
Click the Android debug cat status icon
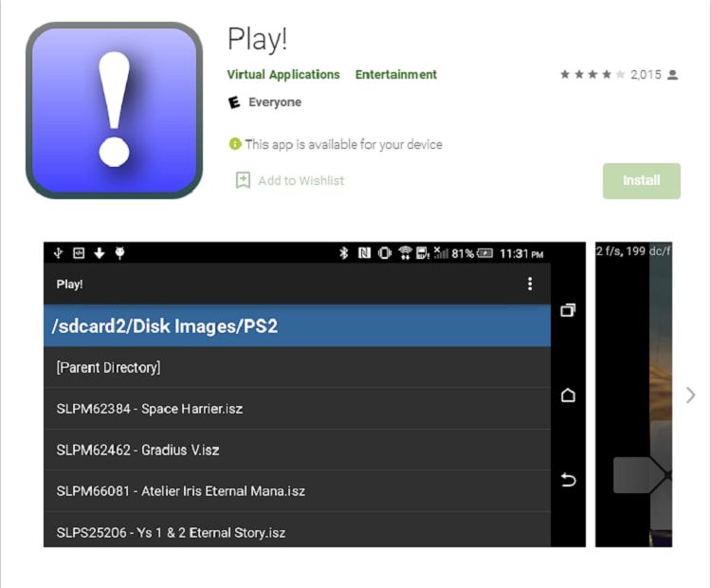click(119, 252)
